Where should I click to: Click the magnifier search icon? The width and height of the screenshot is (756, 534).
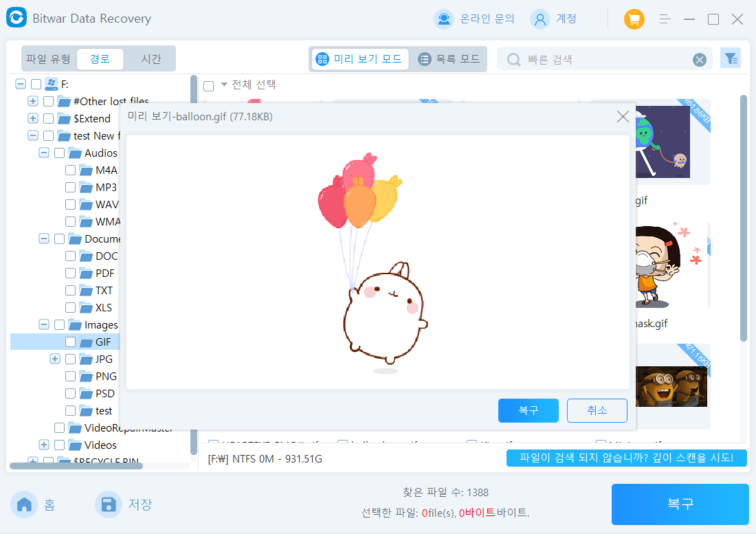pos(514,60)
